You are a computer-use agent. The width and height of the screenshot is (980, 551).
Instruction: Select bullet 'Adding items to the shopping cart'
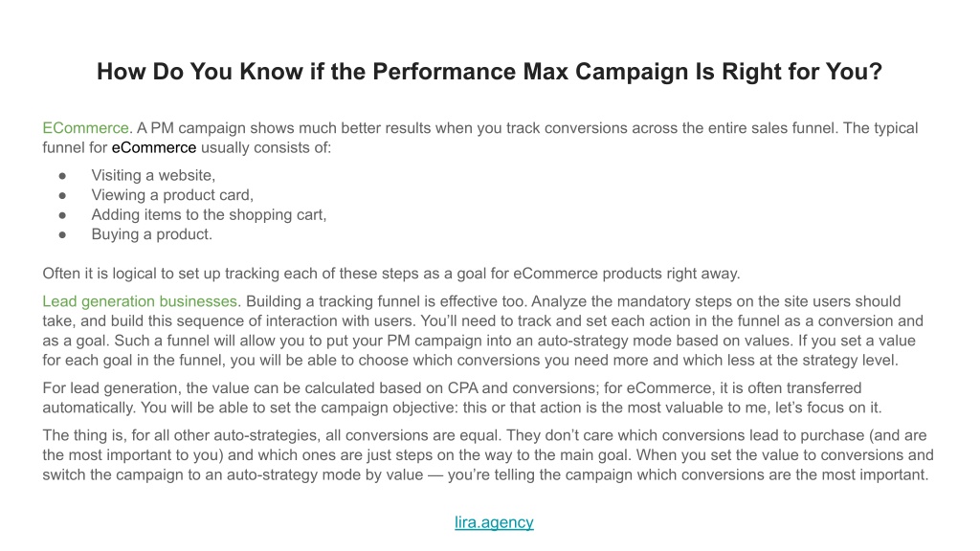click(x=209, y=215)
